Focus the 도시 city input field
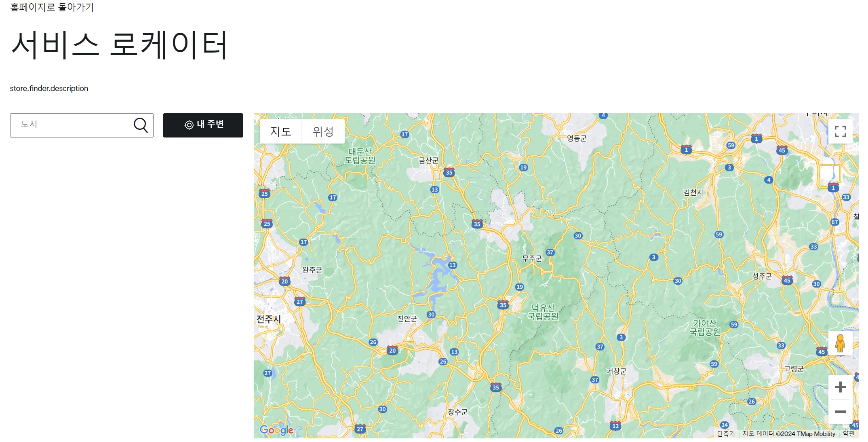Image resolution: width=868 pixels, height=442 pixels. click(73, 125)
